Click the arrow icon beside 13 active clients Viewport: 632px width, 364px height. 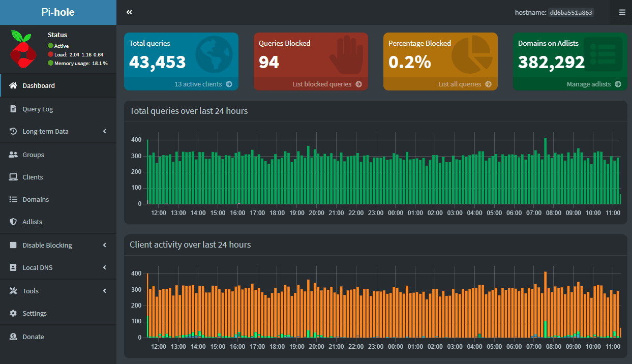coord(229,84)
